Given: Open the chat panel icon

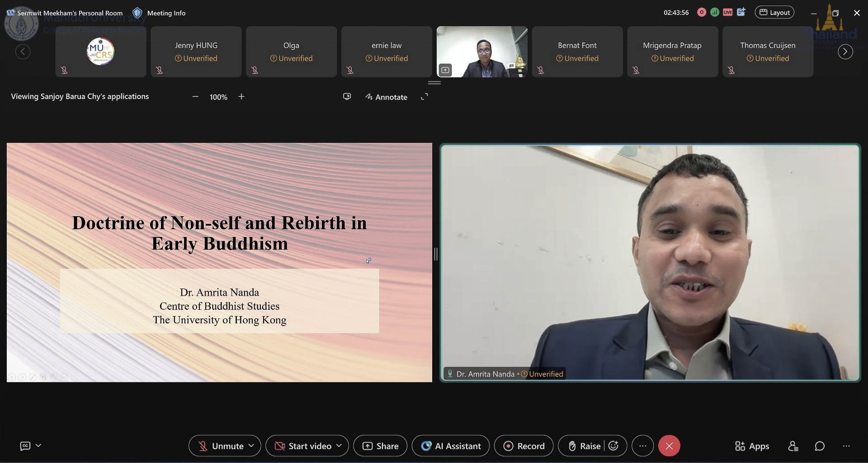Looking at the screenshot, I should coord(820,446).
